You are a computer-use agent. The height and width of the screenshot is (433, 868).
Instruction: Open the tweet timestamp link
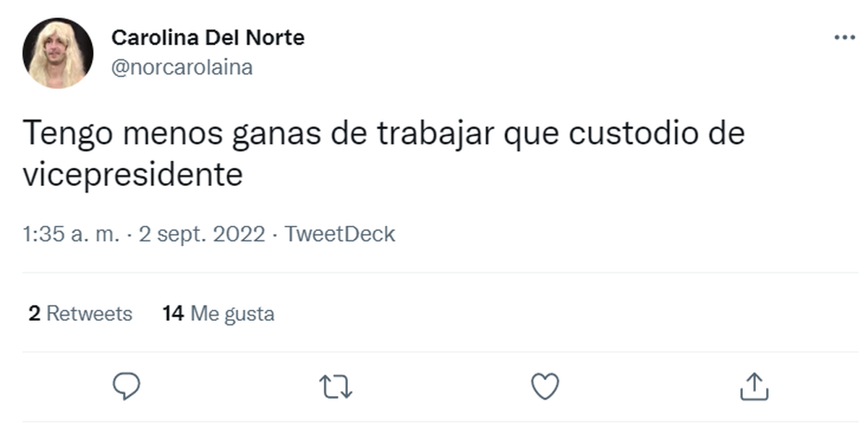pyautogui.click(x=142, y=234)
